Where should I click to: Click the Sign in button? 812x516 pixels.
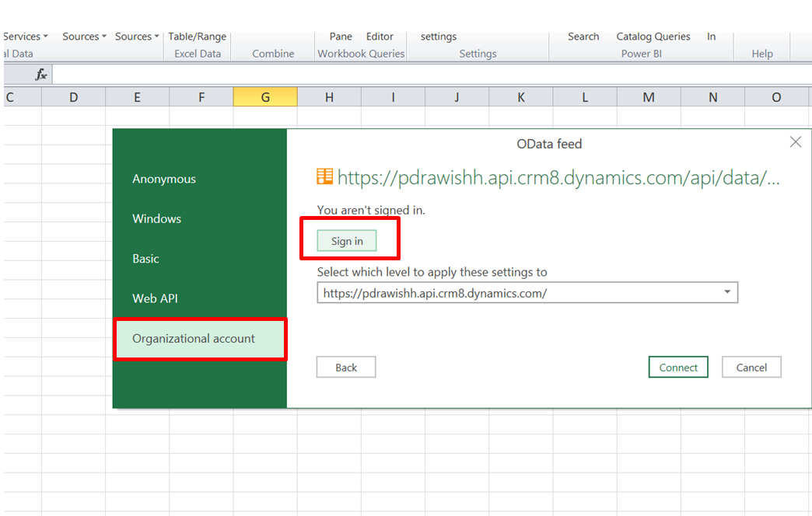pyautogui.click(x=347, y=241)
